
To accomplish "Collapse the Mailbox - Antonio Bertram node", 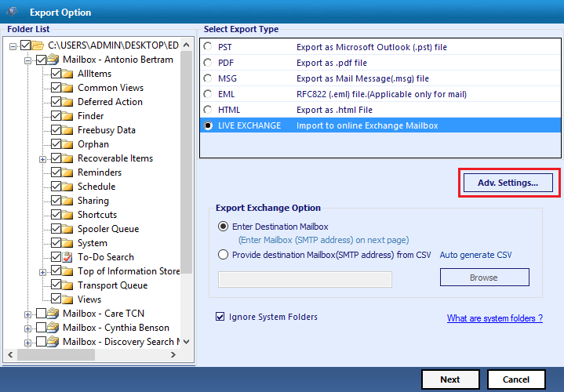I will click(27, 60).
